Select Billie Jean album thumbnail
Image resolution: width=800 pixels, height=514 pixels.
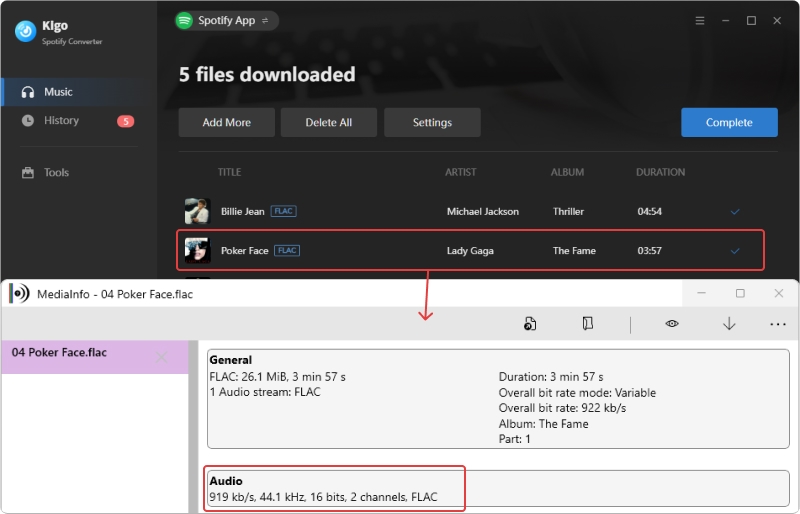click(197, 211)
